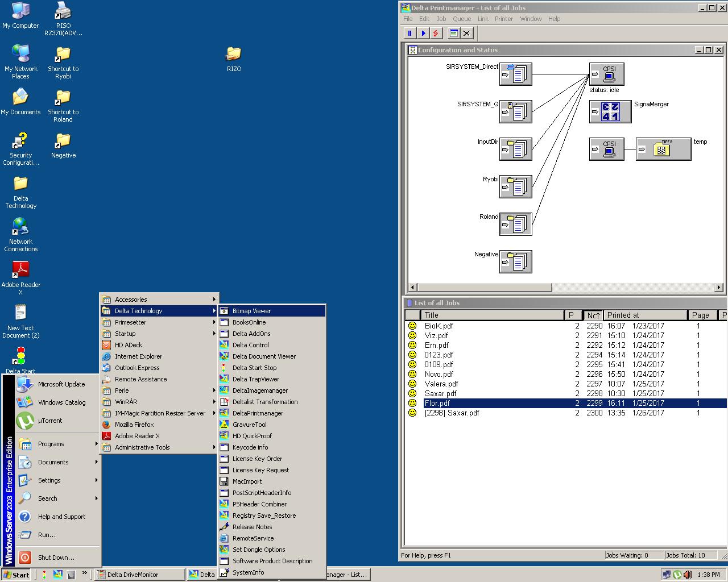Select job row Novo.pdf
Viewport: 728px width, 582px height.
(x=566, y=374)
